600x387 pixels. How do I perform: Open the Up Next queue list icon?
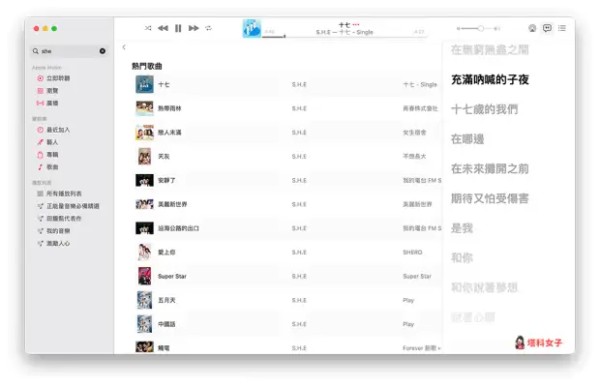562,28
